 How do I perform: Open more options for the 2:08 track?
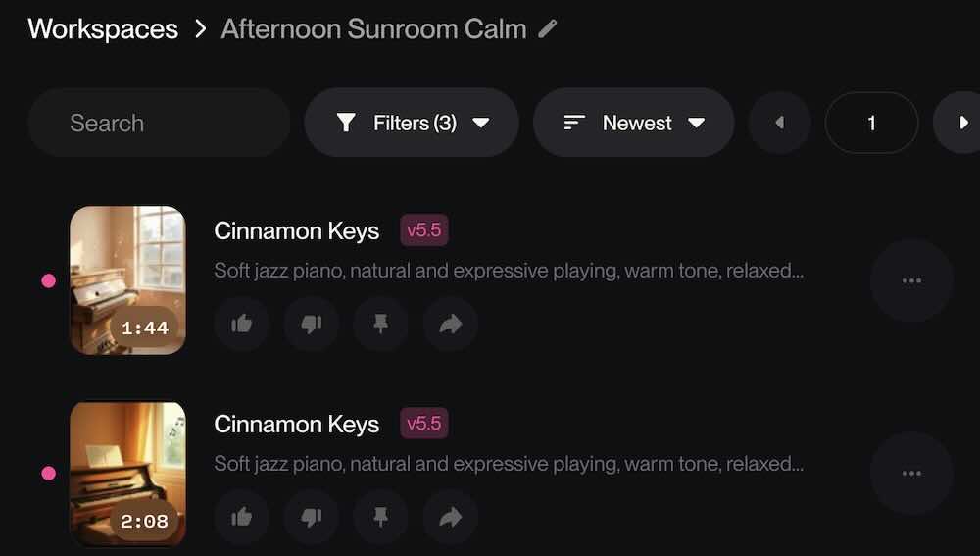911,474
